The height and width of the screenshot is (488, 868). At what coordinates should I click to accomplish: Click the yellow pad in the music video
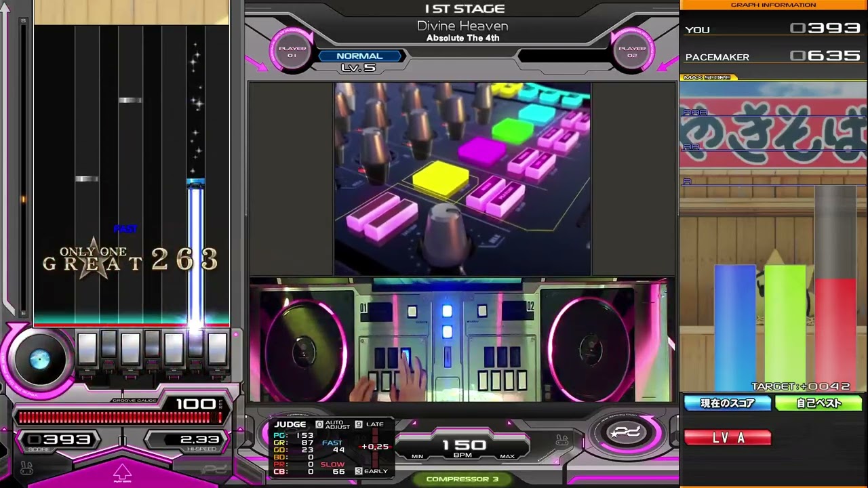point(441,179)
